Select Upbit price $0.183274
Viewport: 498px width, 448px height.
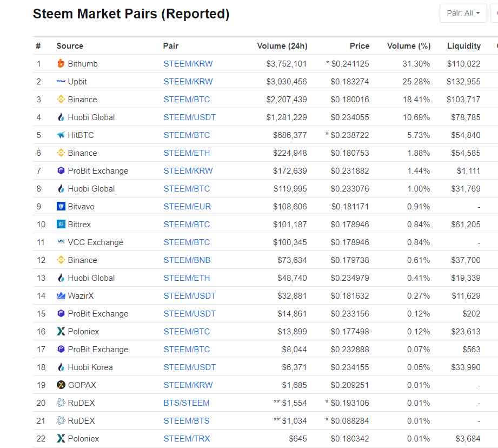point(350,81)
